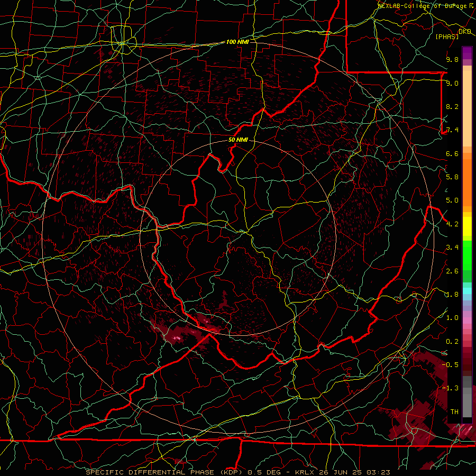Click the -0.5 legend value
Image resolution: width=476 pixels, height=476 pixels.
tap(450, 365)
